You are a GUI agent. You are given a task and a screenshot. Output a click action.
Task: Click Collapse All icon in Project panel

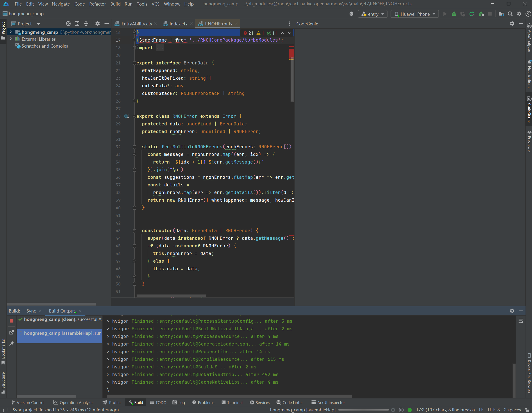click(86, 24)
